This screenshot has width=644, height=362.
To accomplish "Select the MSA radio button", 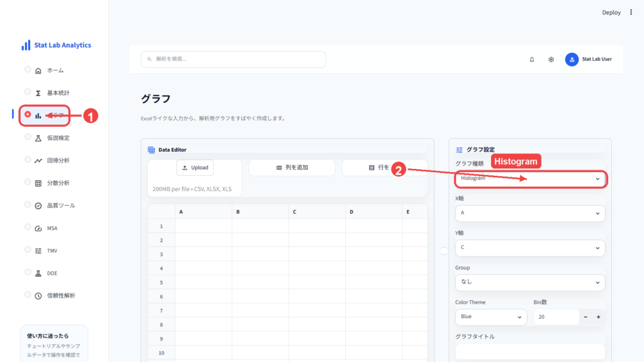I will [x=28, y=227].
